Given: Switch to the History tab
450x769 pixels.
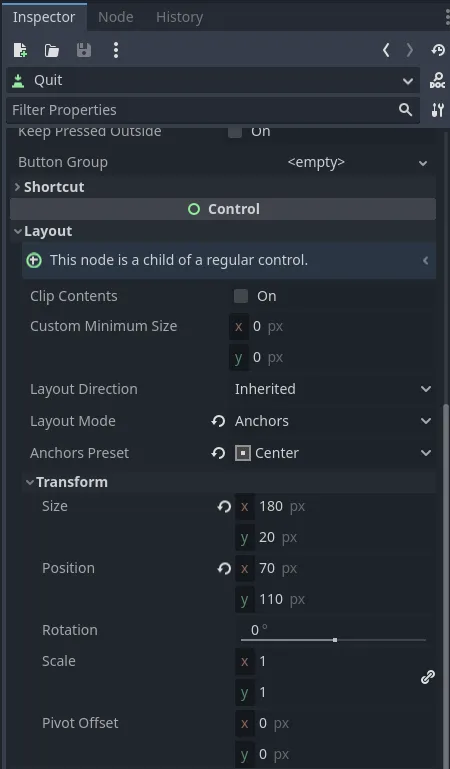Looking at the screenshot, I should click(179, 17).
